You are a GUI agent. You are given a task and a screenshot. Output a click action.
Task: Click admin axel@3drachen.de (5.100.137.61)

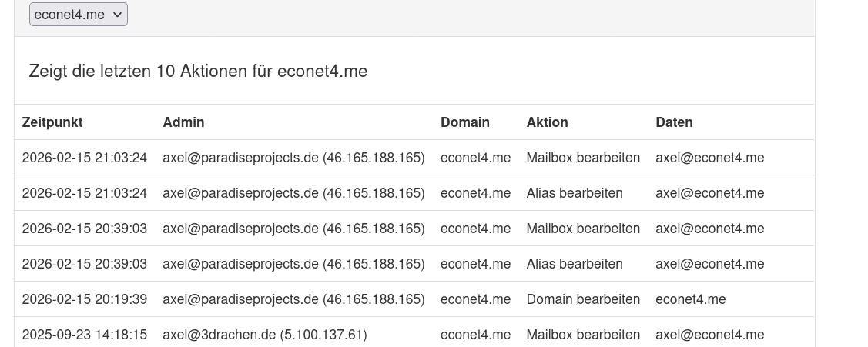264,335
